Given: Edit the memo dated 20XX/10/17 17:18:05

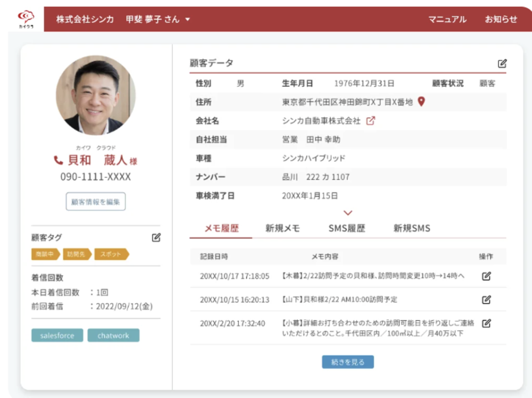Looking at the screenshot, I should [486, 276].
